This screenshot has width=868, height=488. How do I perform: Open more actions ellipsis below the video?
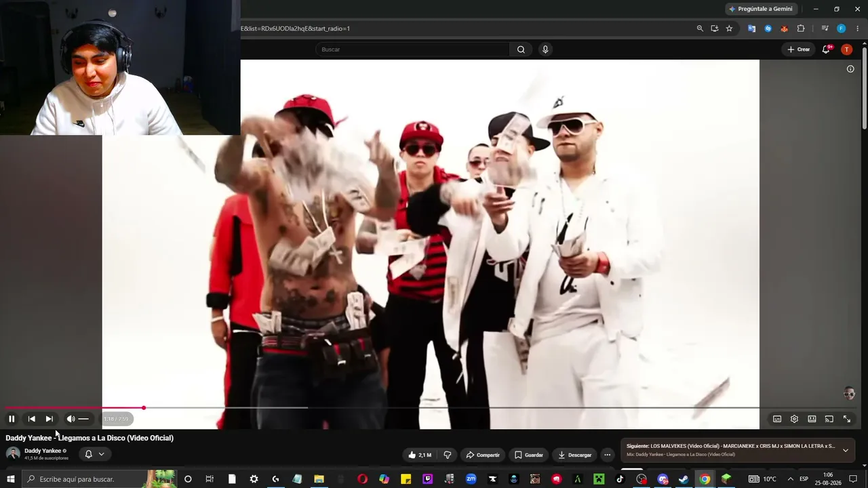[608, 455]
